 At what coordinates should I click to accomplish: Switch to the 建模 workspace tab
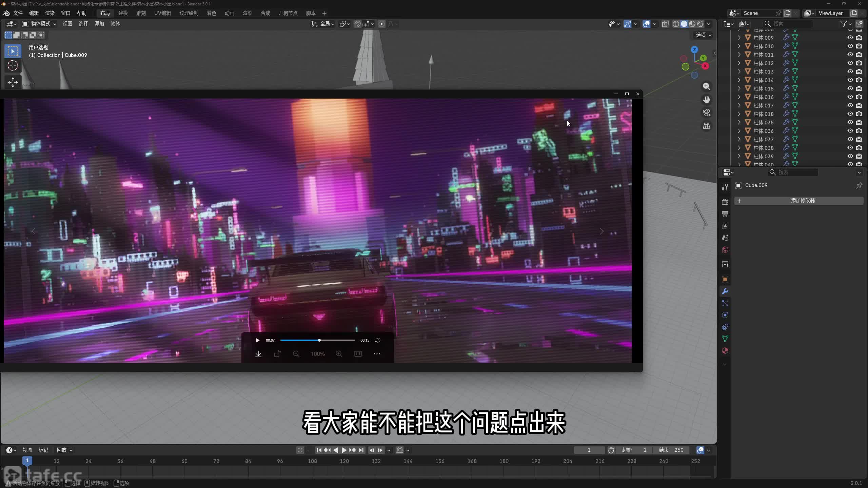[123, 13]
